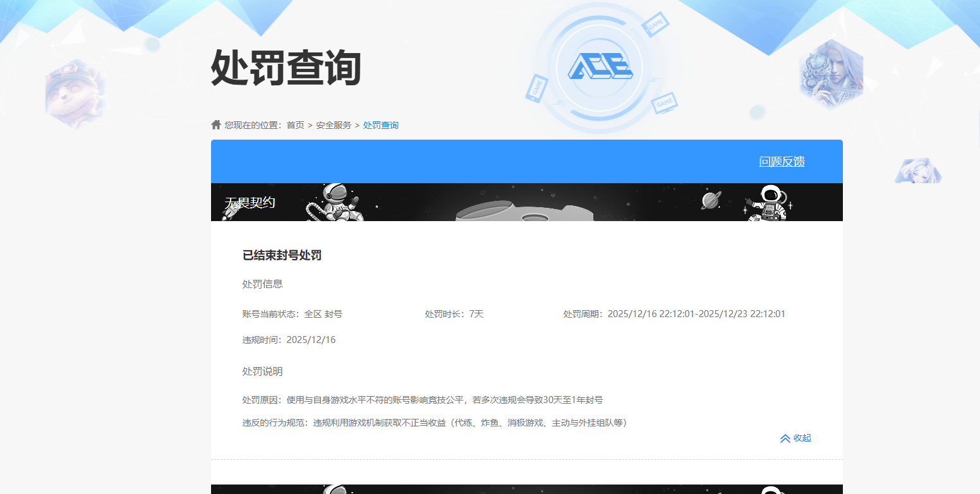Click the Teemo hexagon avatar on the left
This screenshot has width=980, height=494.
[76, 93]
